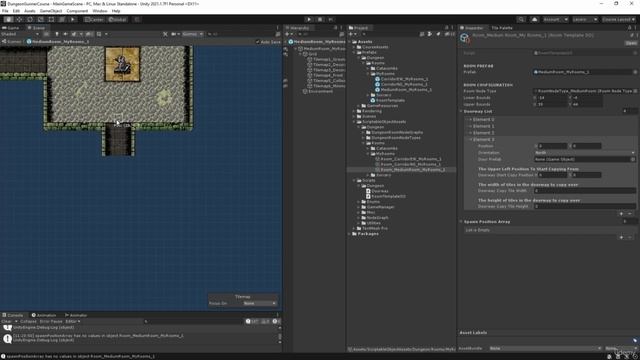The image size is (640, 360).
Task: Open the Window menu
Action: (100, 11)
